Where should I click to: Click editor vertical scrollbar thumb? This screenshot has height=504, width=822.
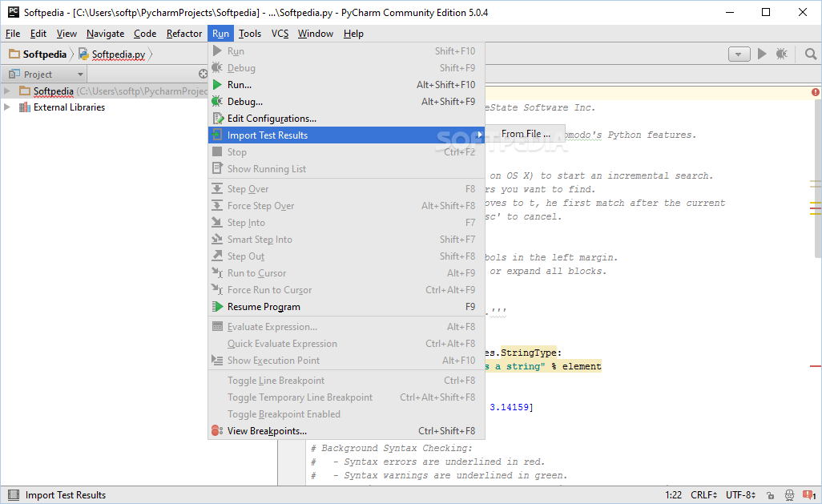[x=818, y=179]
